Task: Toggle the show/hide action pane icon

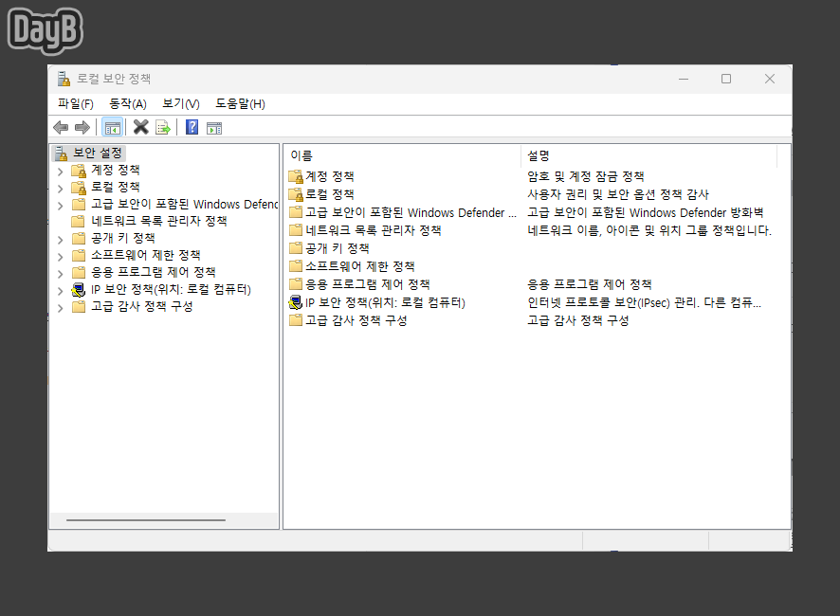Action: pyautogui.click(x=214, y=128)
